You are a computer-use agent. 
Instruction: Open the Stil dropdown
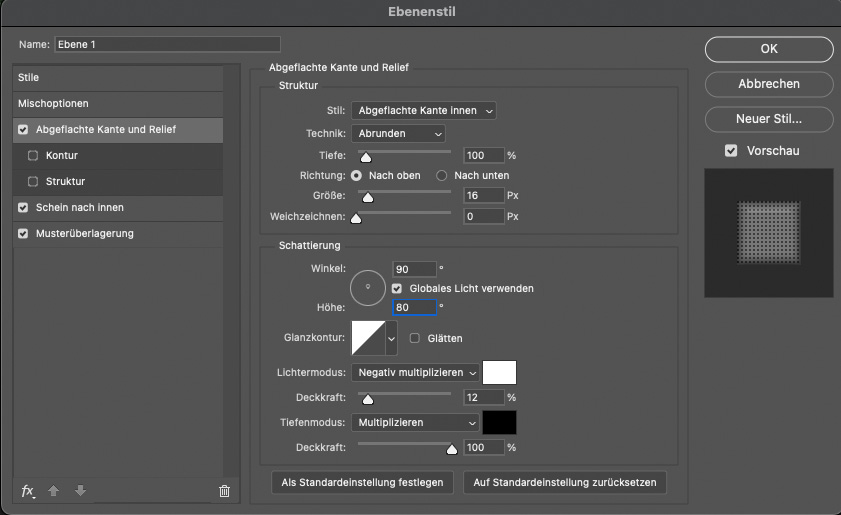coord(424,111)
